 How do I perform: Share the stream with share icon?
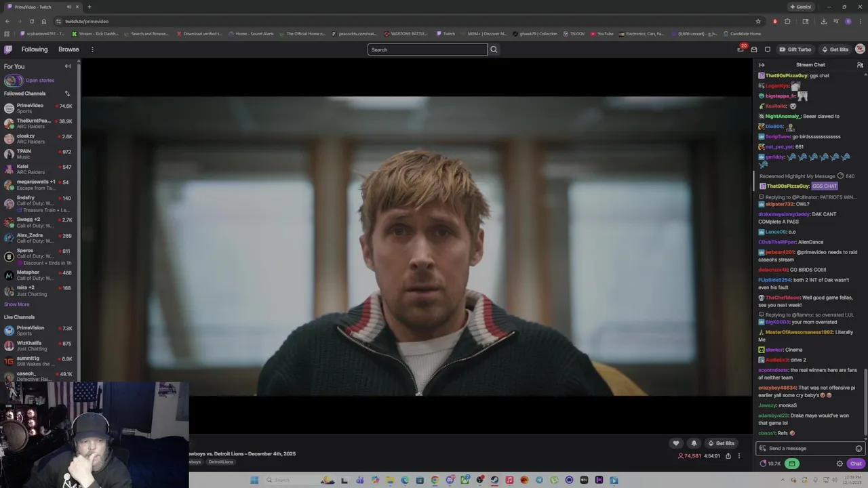(728, 456)
